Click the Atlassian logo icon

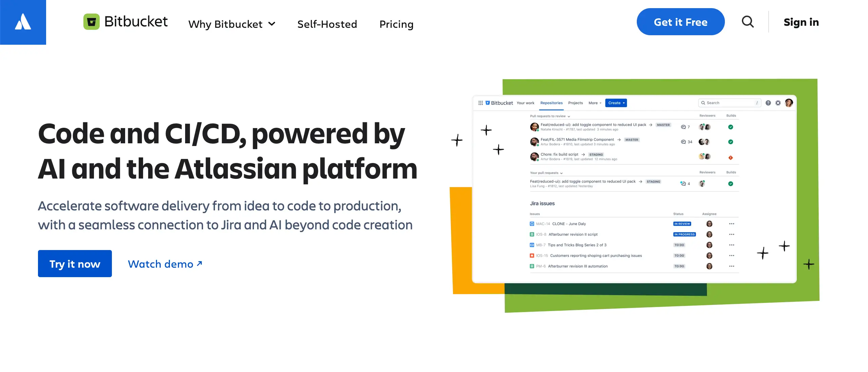23,22
